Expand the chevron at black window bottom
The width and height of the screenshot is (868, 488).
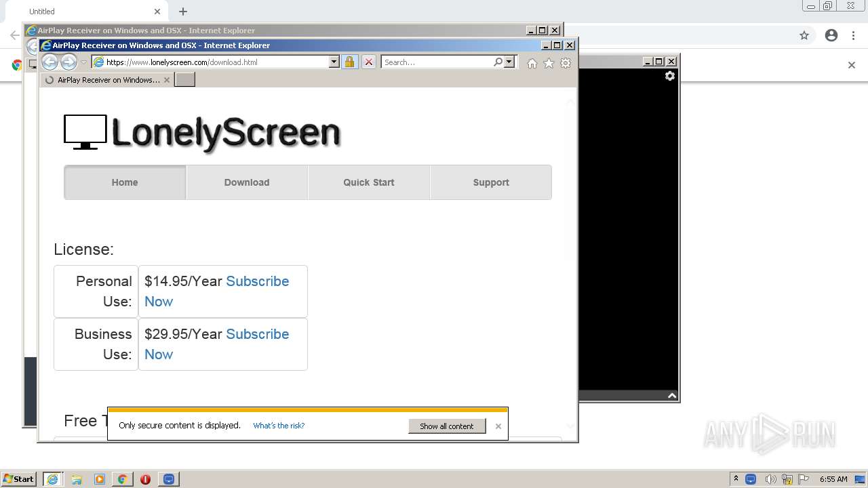pyautogui.click(x=671, y=396)
